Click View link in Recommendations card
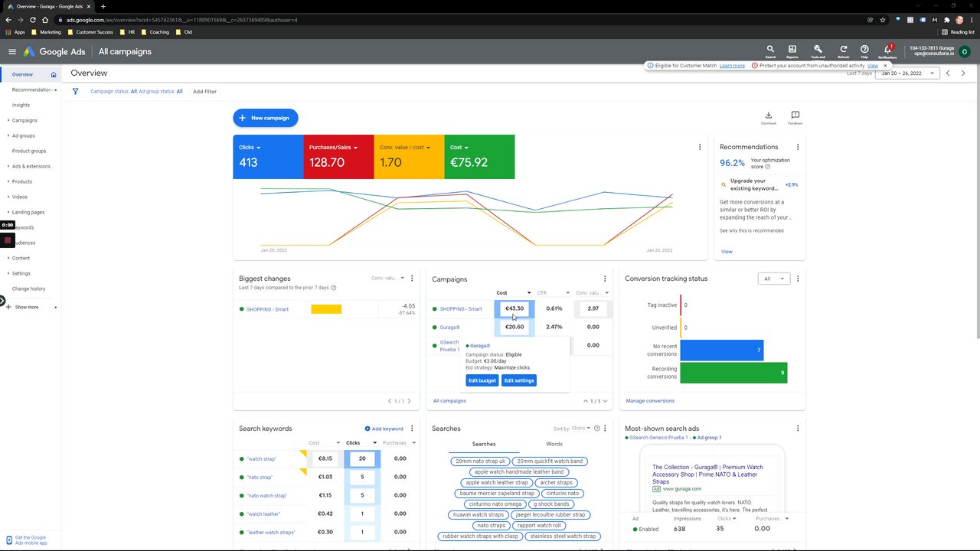980x551 pixels. tap(727, 251)
